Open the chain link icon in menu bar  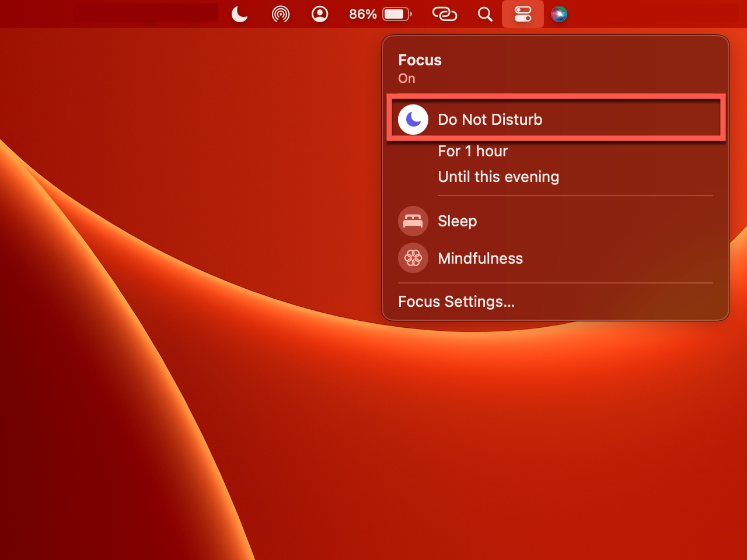point(444,14)
